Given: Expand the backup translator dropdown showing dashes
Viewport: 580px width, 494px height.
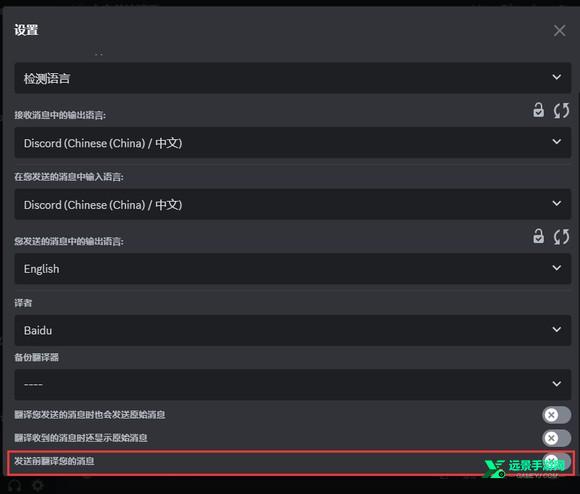Looking at the screenshot, I should (293, 385).
